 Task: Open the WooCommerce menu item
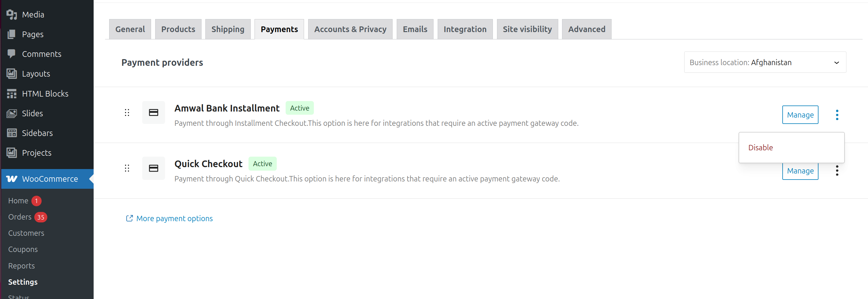click(48, 179)
